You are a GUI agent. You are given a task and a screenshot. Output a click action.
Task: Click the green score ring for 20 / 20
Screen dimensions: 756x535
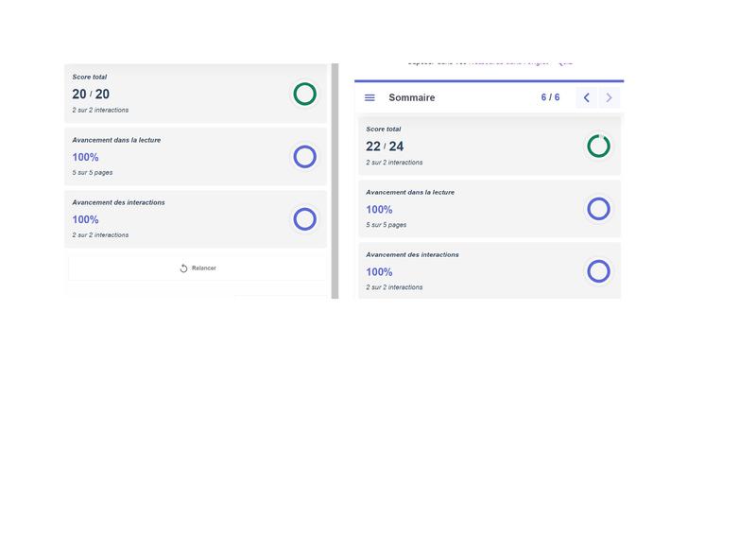pos(304,94)
